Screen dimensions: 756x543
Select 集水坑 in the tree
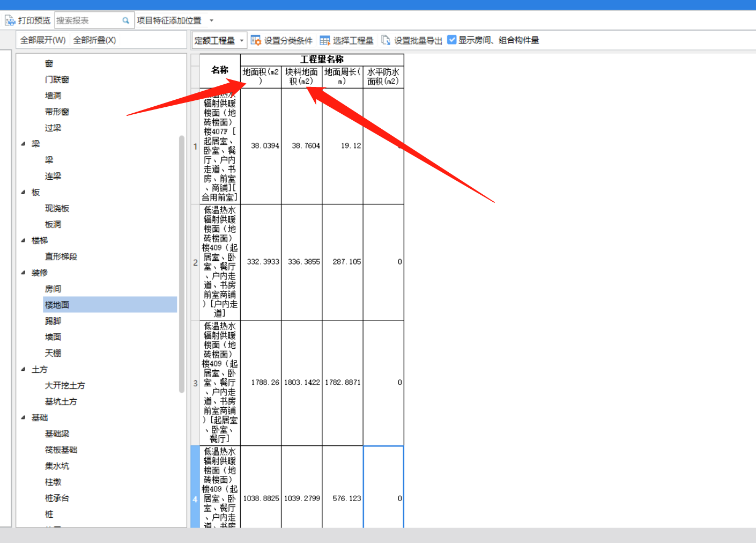coord(57,466)
